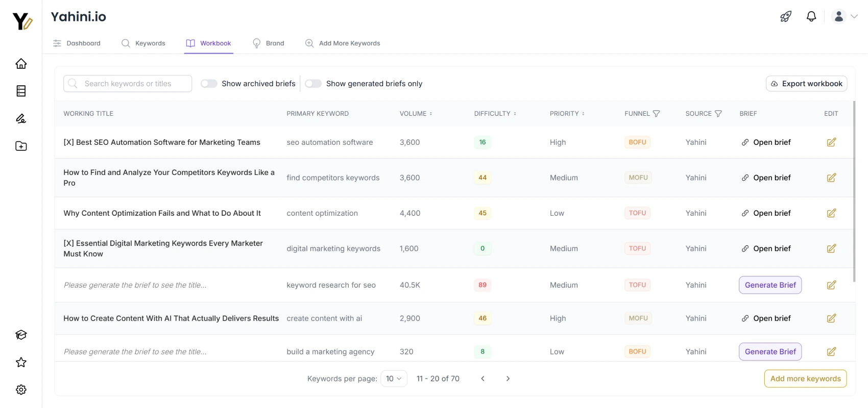This screenshot has width=868, height=408.
Task: Open the Funnel column filter
Action: (x=657, y=114)
